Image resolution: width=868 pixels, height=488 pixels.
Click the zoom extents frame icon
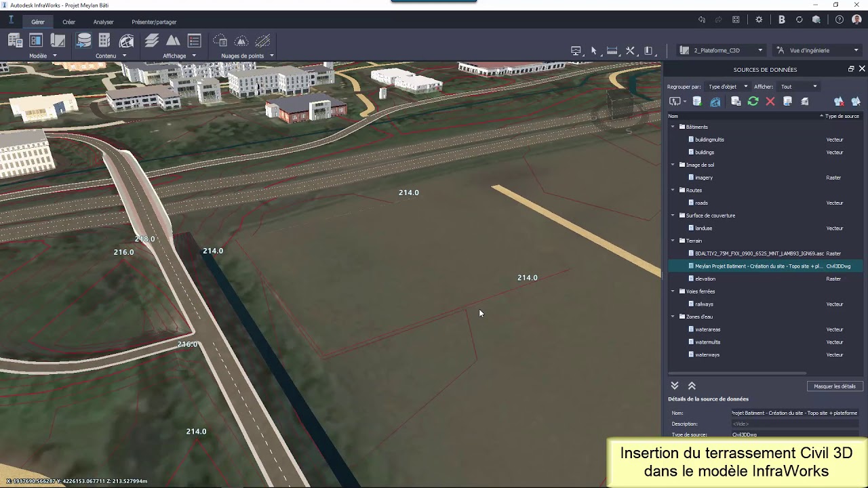[736, 20]
